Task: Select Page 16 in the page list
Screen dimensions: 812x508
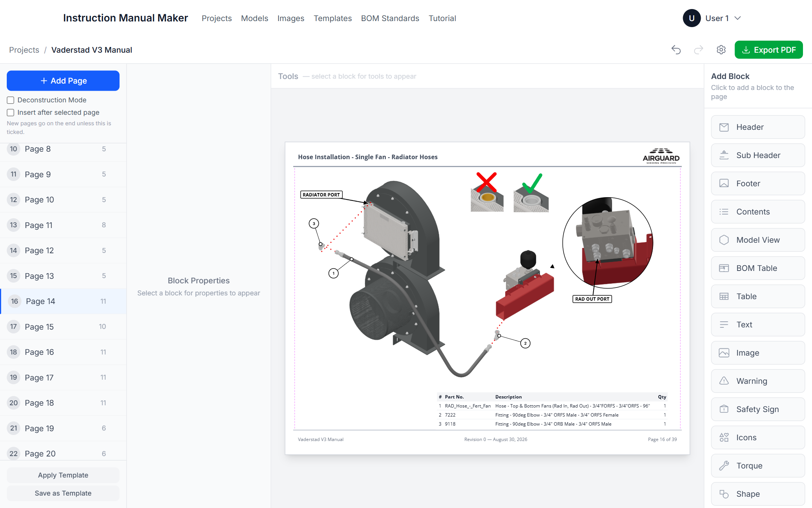Action: click(63, 352)
